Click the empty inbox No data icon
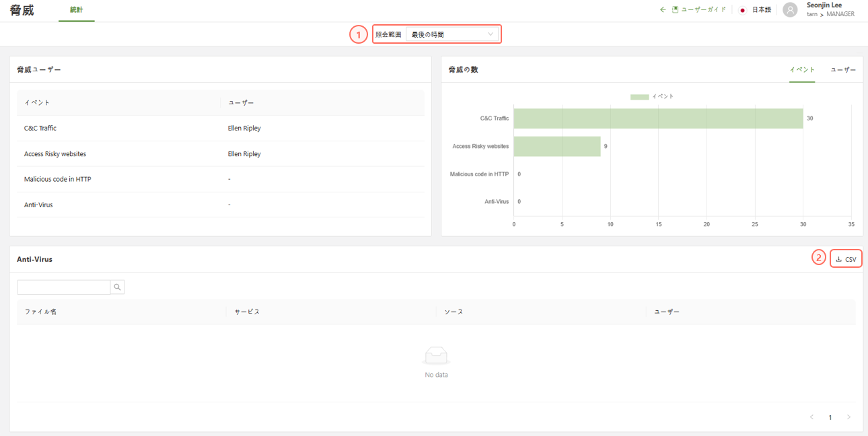This screenshot has height=436, width=868. click(x=436, y=356)
